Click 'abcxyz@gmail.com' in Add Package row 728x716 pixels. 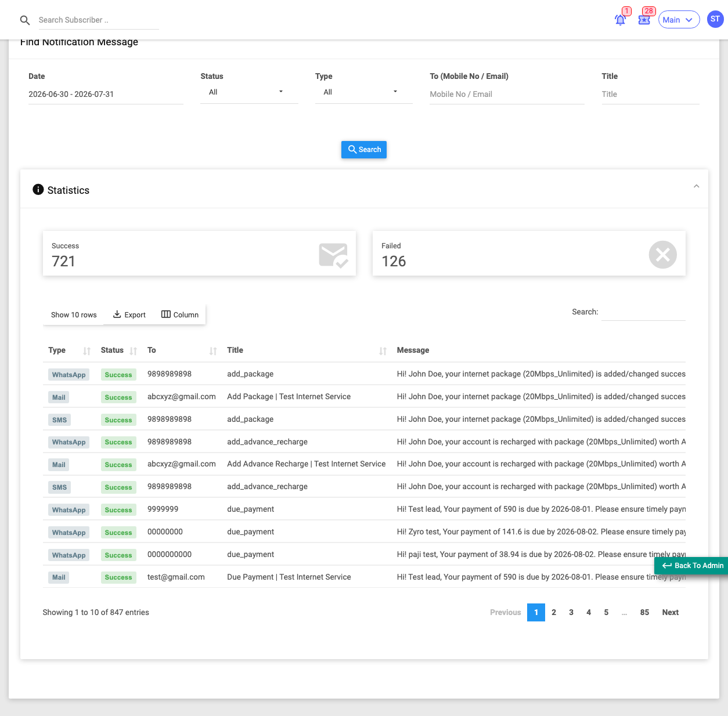(x=182, y=397)
